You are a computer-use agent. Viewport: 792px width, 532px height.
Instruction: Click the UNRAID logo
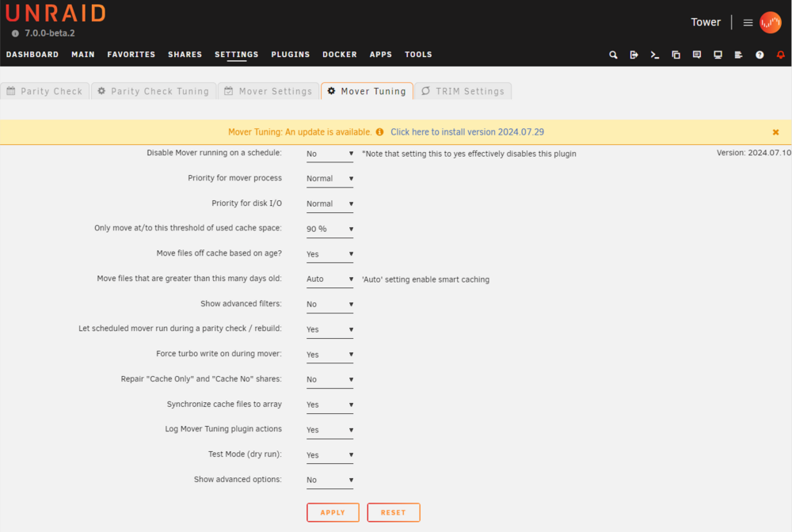click(x=55, y=13)
